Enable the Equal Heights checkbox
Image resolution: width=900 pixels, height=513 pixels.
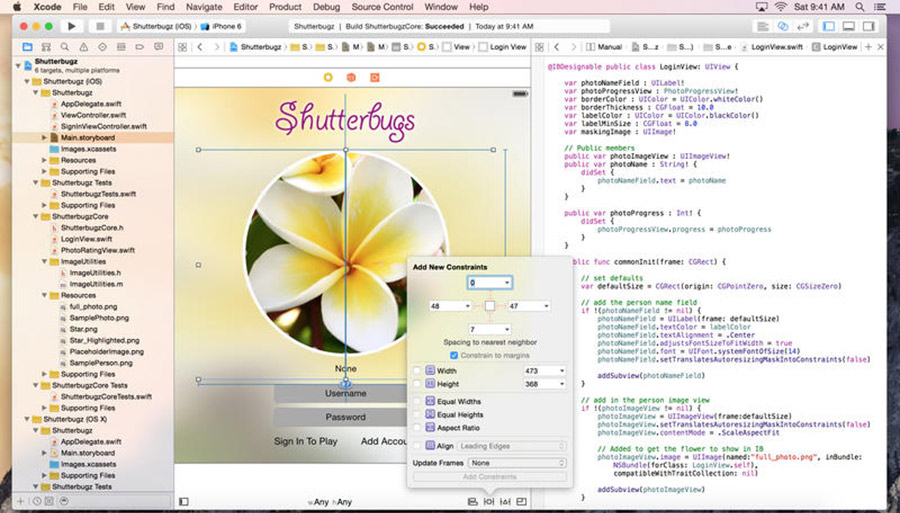417,414
